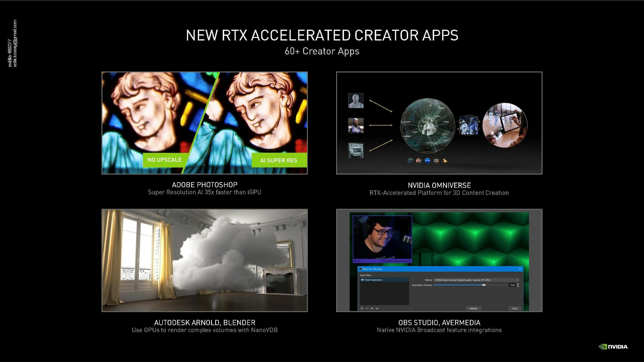Close the Filters for 'Mic/Aux' dialog with X
644x362 pixels.
[520, 269]
